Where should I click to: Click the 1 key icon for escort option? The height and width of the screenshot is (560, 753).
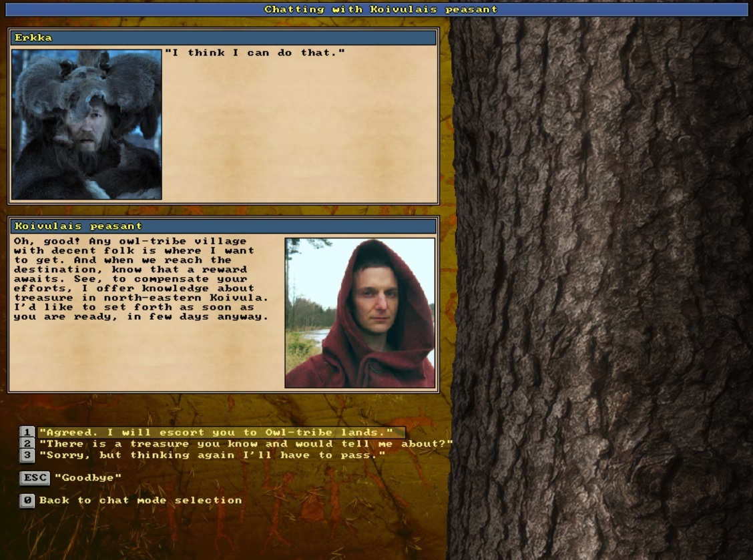(x=27, y=433)
